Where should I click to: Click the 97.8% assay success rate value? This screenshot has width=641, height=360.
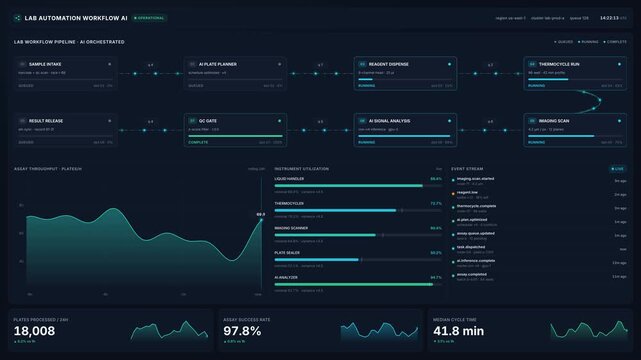tap(242, 331)
